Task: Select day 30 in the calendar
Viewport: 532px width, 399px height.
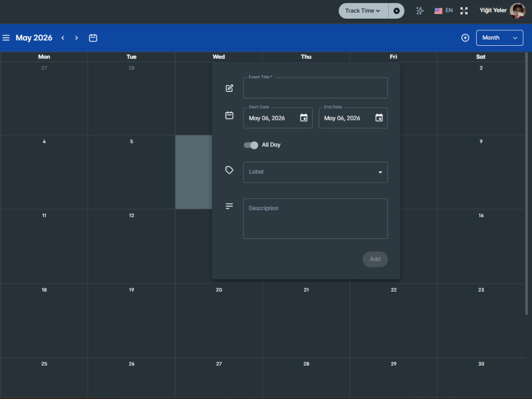Action: click(x=481, y=364)
